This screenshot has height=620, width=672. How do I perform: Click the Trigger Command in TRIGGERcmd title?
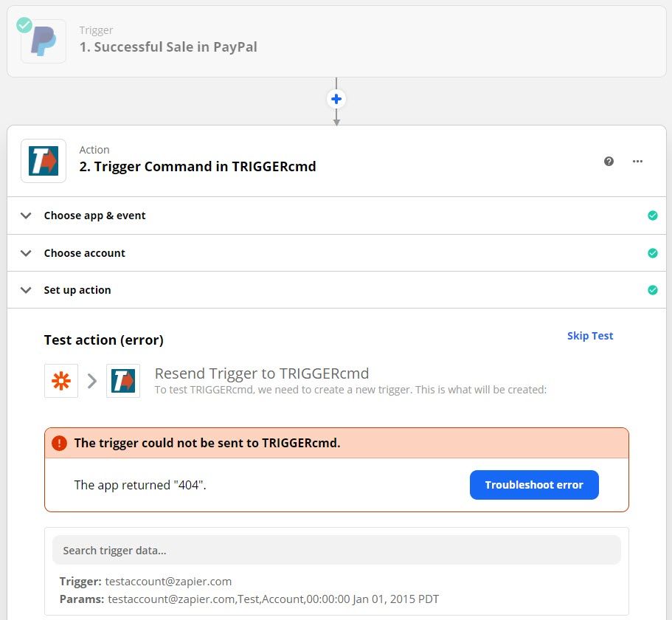[x=198, y=166]
